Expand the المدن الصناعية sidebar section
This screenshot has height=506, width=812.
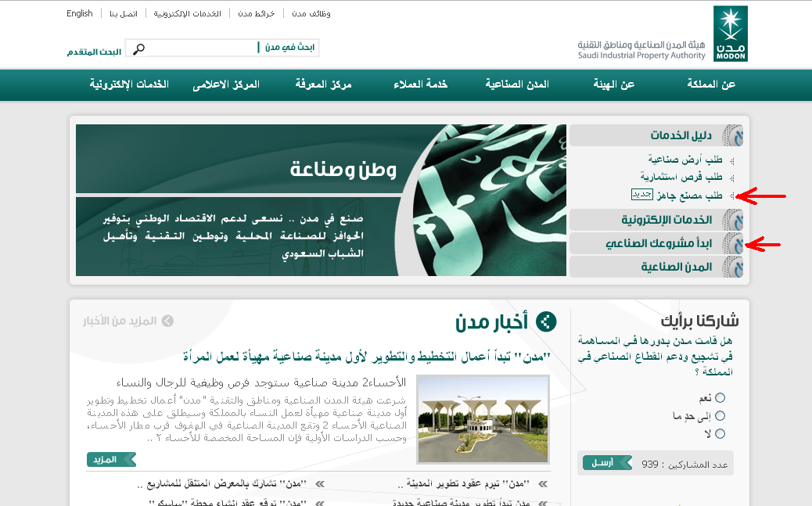(x=656, y=267)
